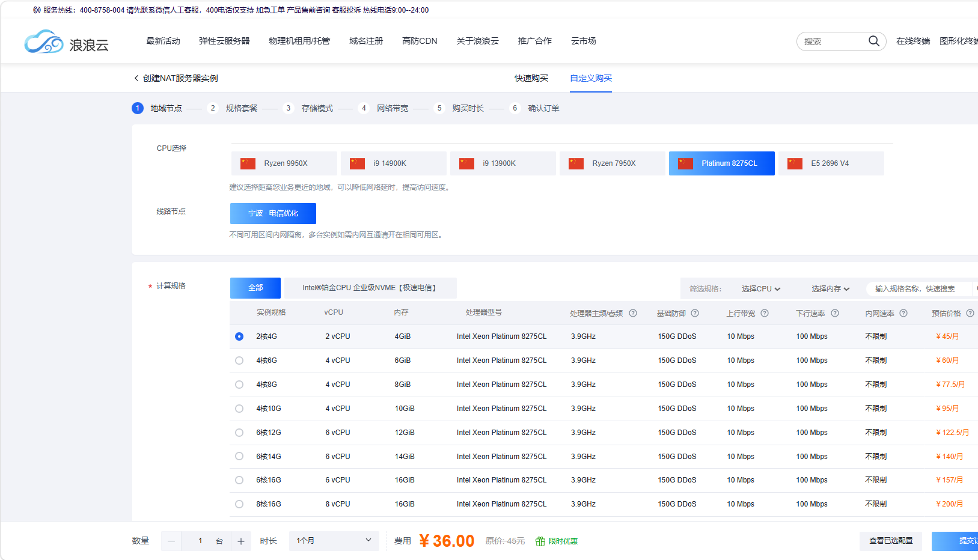Open the 选择内存 filter dropdown

(x=831, y=289)
